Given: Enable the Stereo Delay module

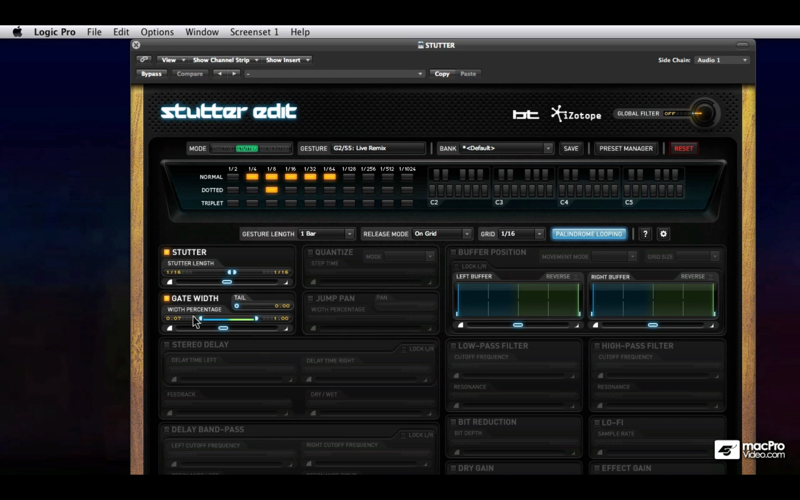Looking at the screenshot, I should coord(166,345).
